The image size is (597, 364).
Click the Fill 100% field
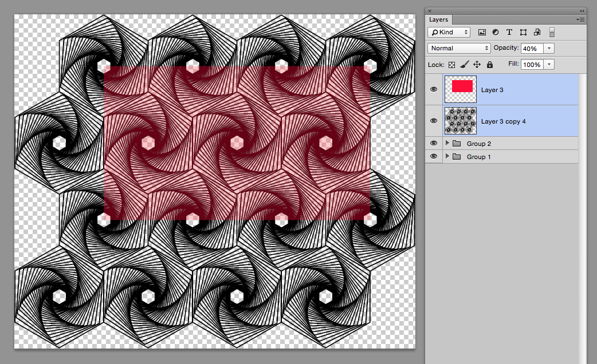click(532, 64)
